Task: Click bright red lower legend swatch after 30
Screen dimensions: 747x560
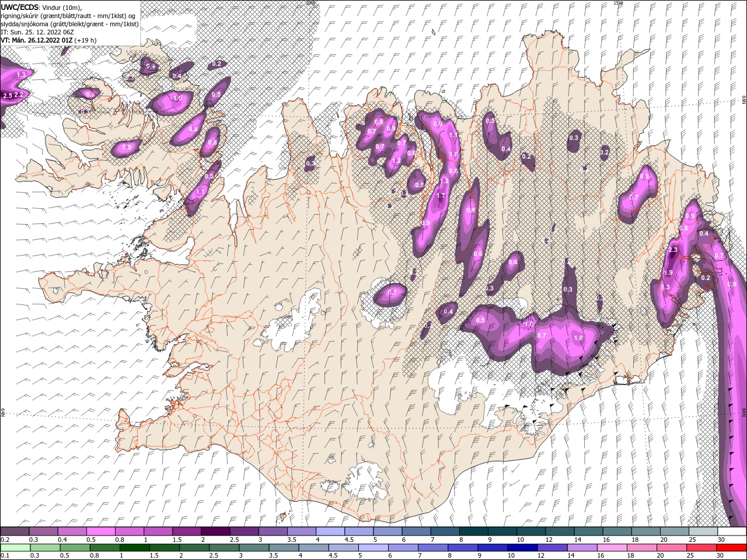Action: (732, 548)
